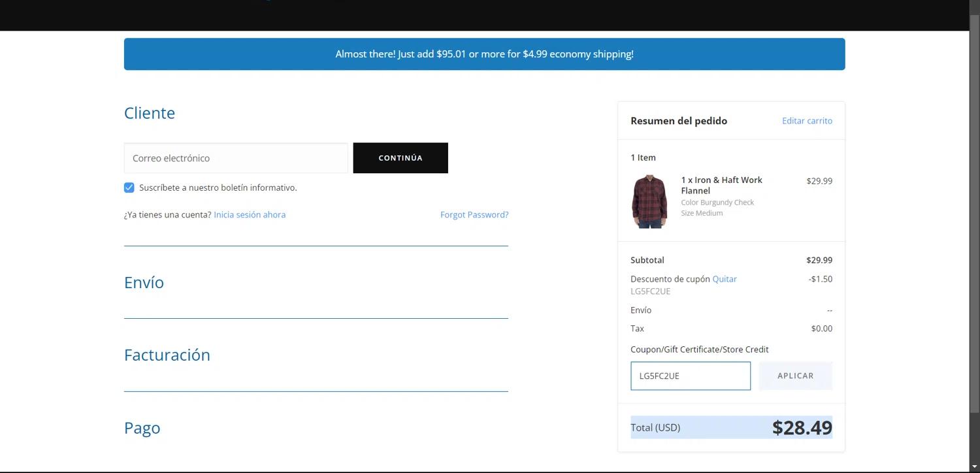Click the Subtotal label

click(x=647, y=260)
